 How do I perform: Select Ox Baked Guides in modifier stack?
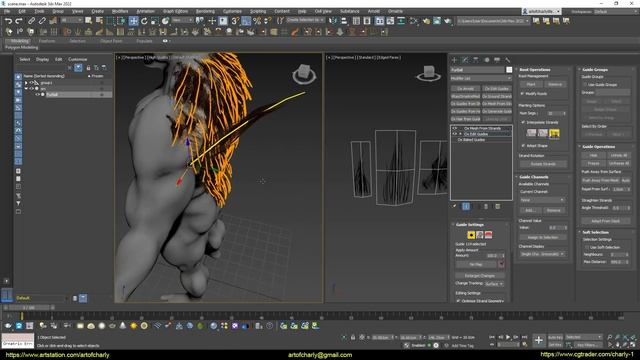coord(471,140)
